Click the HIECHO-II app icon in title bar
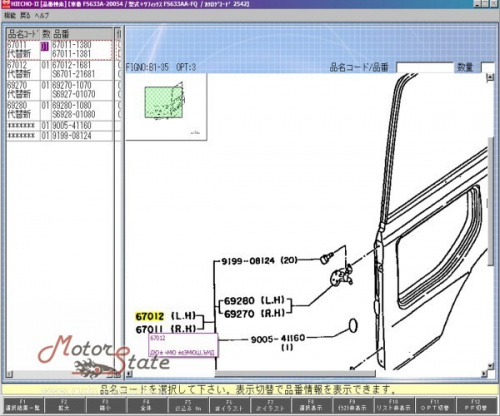Screen dimensions: 500x416 point(5,4)
